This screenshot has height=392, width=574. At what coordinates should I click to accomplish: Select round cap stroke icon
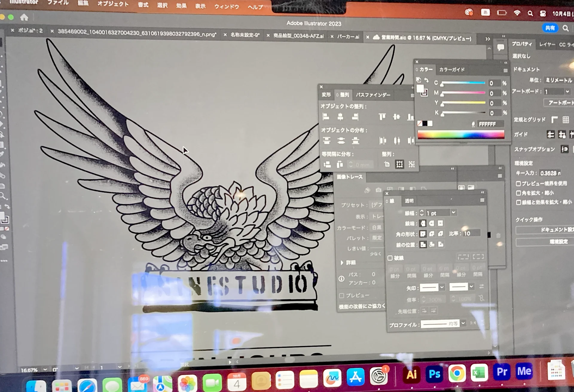[x=431, y=223]
